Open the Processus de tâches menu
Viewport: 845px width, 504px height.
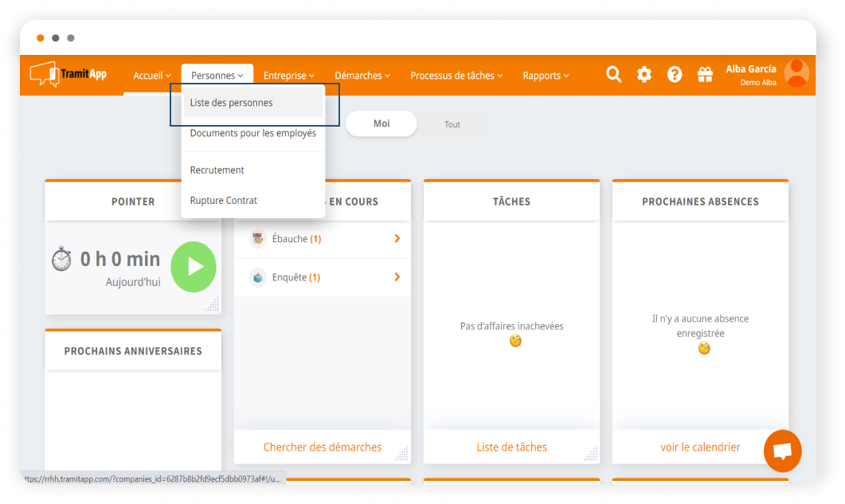tap(456, 76)
